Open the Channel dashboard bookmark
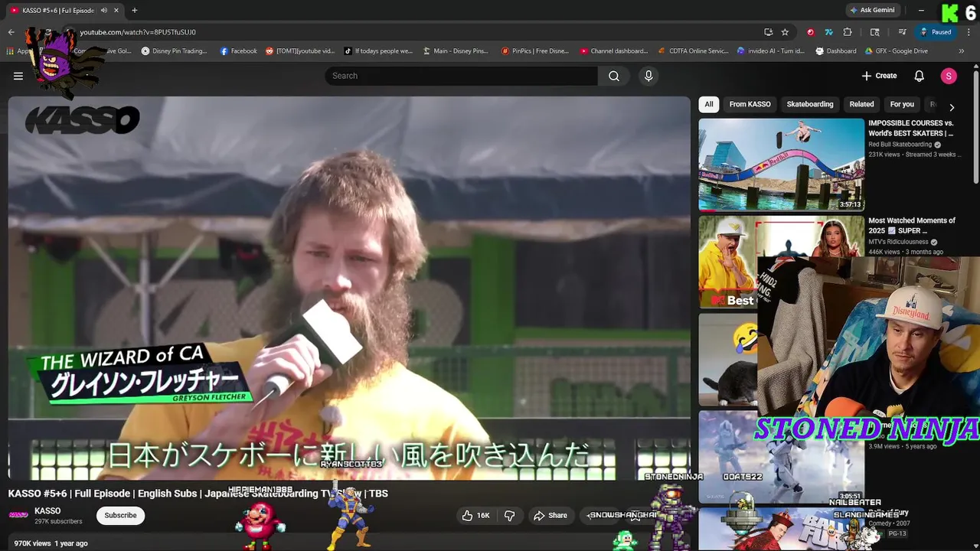 pyautogui.click(x=613, y=51)
